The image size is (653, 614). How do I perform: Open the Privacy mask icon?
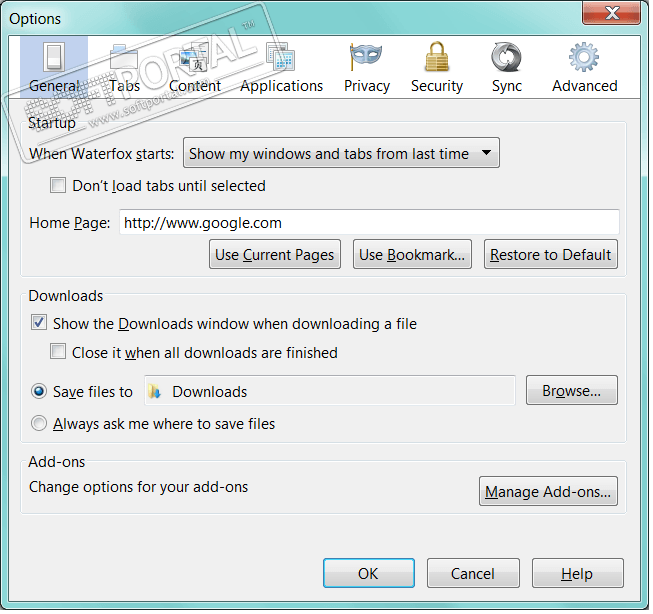(366, 56)
